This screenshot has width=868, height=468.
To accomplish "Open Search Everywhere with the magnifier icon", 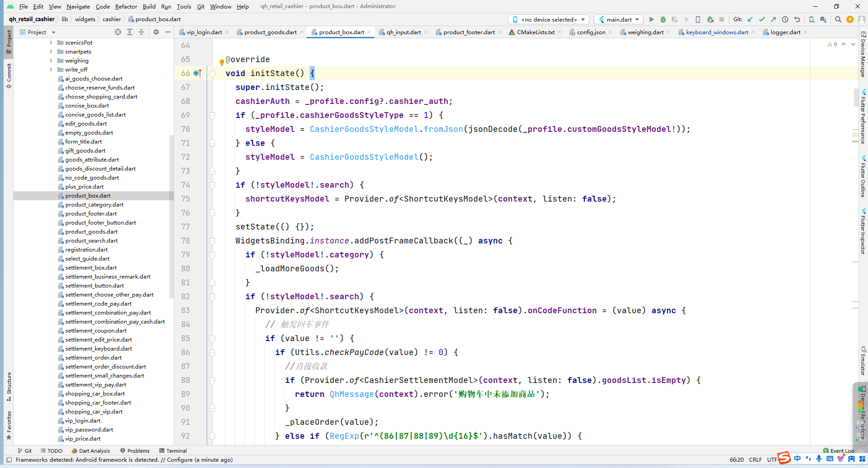I will click(x=838, y=19).
